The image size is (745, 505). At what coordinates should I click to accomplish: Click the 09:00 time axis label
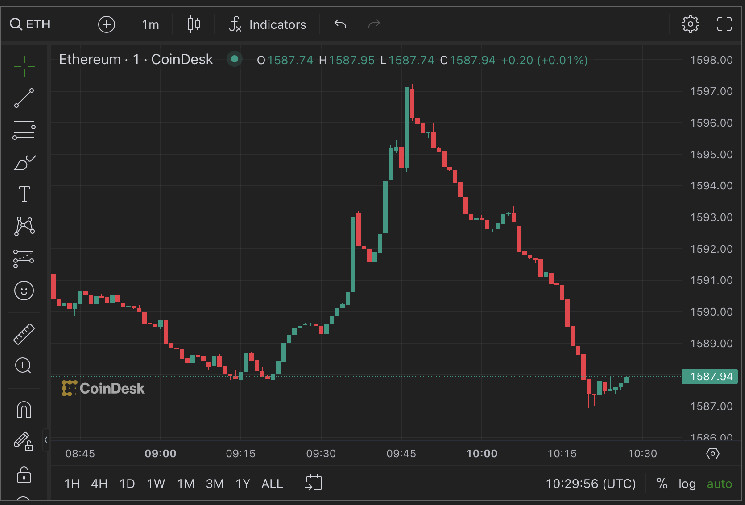pos(161,454)
